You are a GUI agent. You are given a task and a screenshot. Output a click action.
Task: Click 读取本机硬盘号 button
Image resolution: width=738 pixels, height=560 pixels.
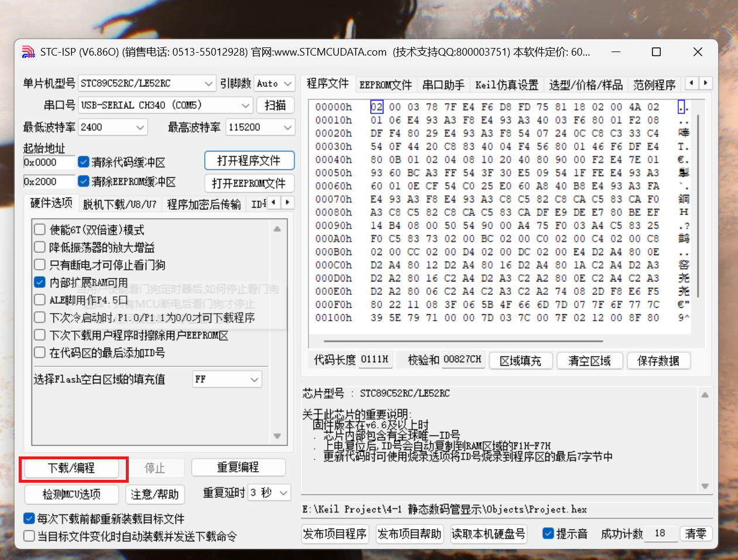pos(488,534)
